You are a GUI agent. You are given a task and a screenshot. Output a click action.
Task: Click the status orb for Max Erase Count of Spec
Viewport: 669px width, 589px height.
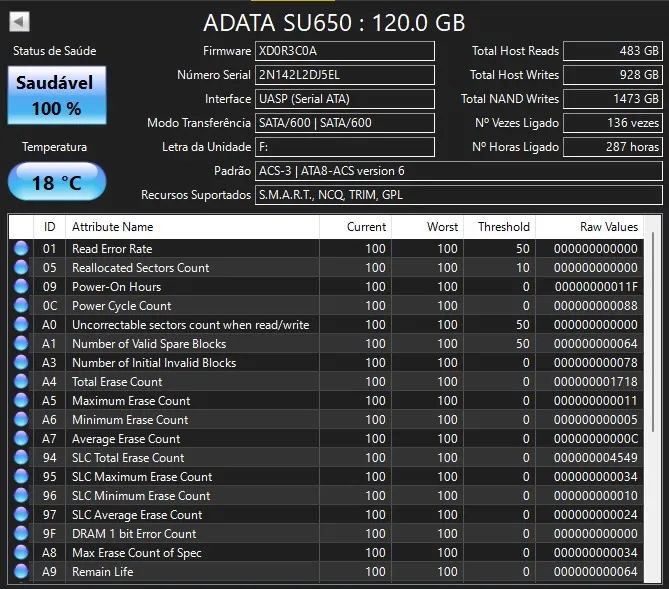(21, 552)
